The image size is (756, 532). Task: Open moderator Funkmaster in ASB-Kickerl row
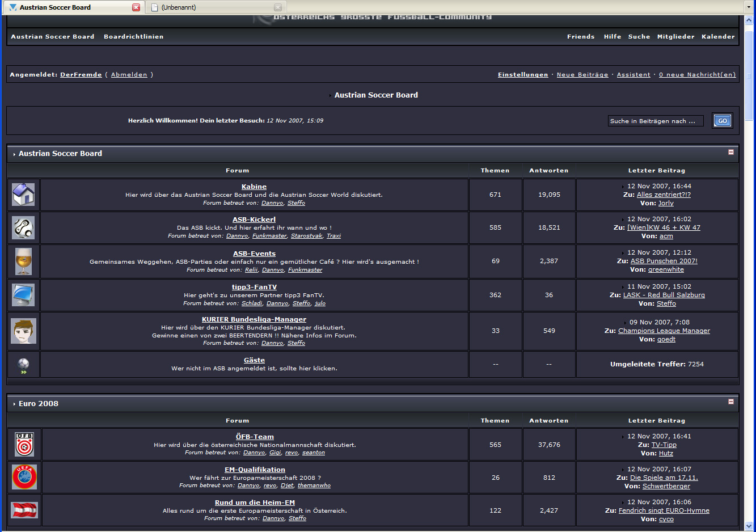point(269,236)
